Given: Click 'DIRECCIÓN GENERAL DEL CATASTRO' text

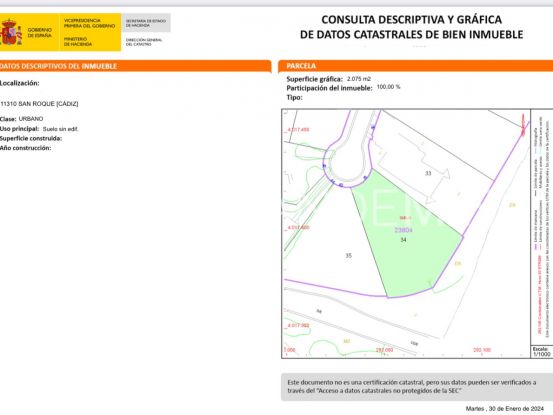Looking at the screenshot, I should pos(144,42).
